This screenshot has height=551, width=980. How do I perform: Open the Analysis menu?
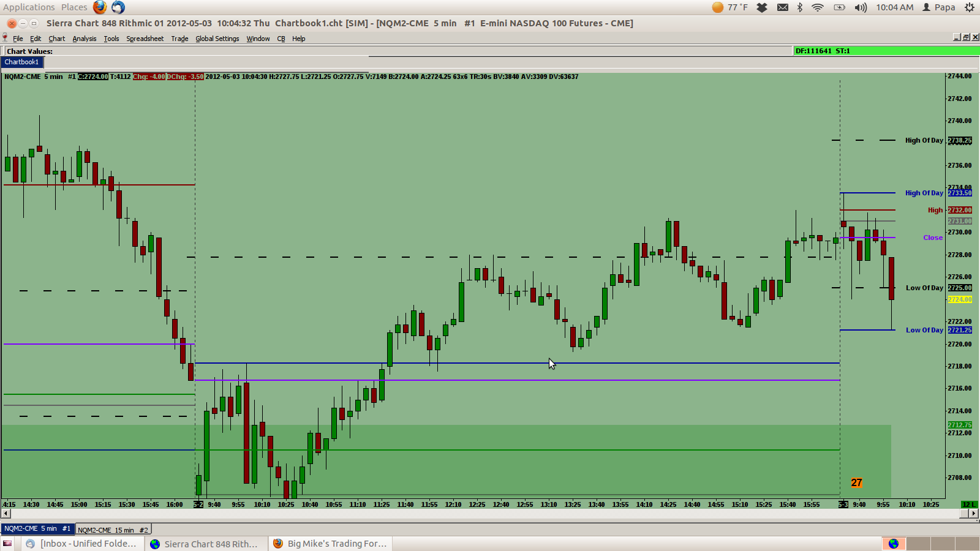tap(85, 39)
